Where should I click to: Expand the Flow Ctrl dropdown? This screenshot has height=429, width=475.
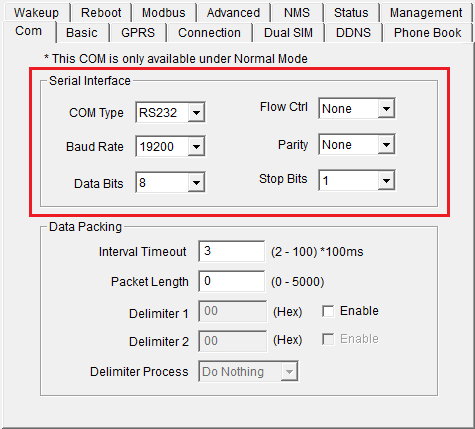[357, 108]
